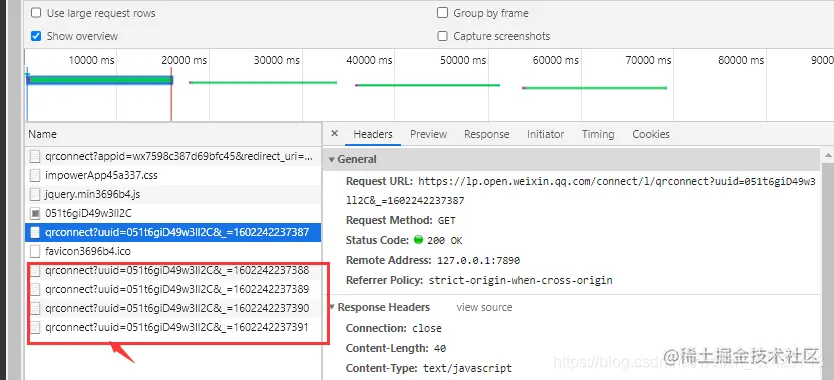
Task: Select the qrconnect?appid=wx7598c387d69bfc45 request
Action: tap(173, 156)
